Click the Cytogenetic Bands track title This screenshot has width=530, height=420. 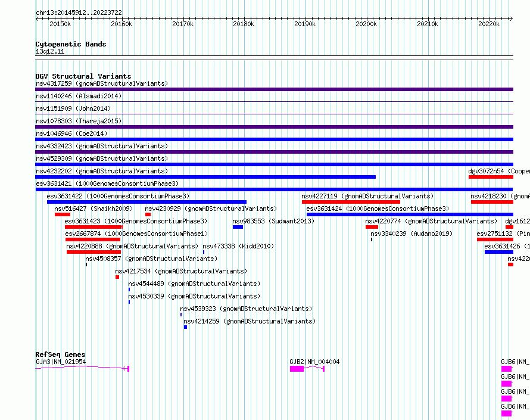[71, 44]
